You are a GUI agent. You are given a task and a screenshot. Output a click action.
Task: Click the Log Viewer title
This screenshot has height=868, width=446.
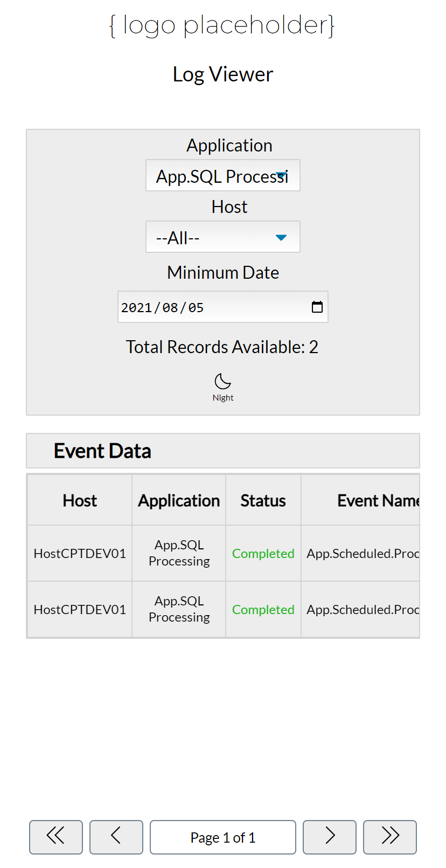point(223,74)
